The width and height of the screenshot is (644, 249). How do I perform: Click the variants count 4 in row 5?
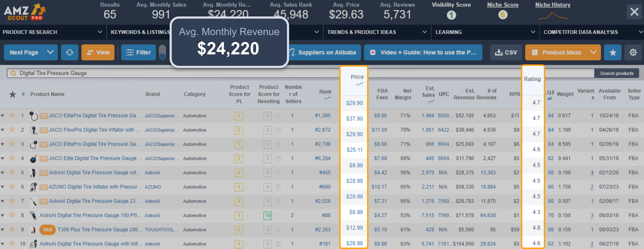[592, 173]
